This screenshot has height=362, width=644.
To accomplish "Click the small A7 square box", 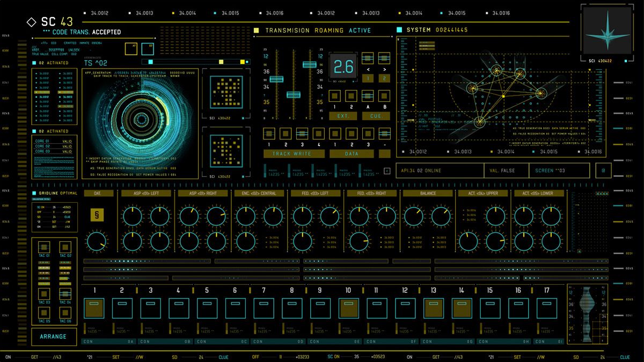I will coord(130,49).
